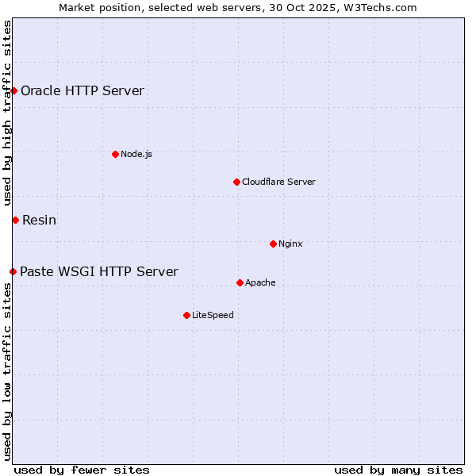Click the Apache red data marker
The height and width of the screenshot is (476, 476).
240,282
